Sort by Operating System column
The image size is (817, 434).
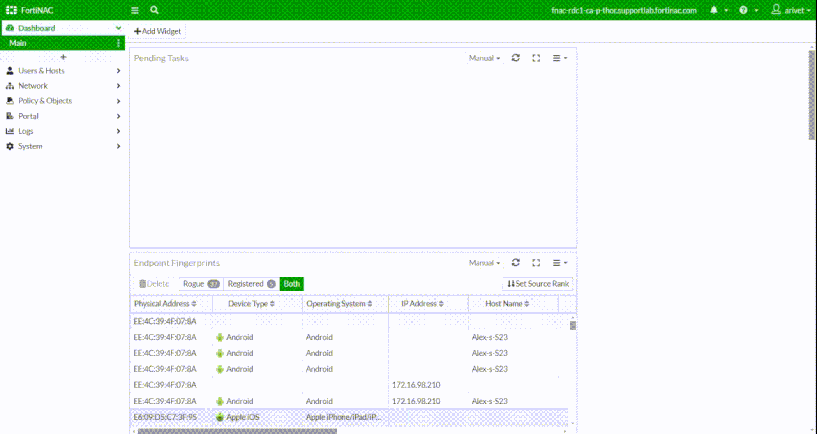339,304
